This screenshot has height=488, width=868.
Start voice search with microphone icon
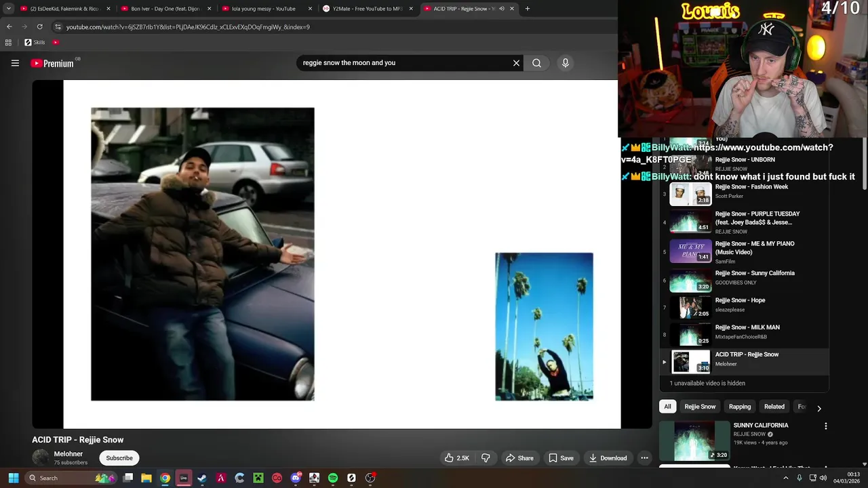566,63
